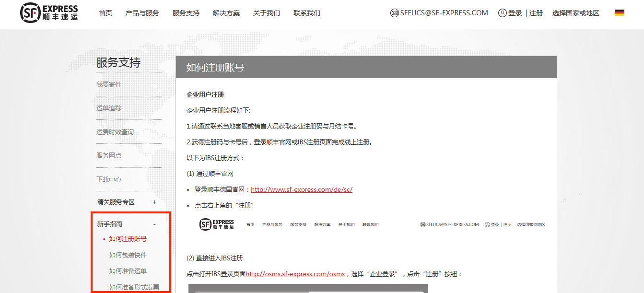Image resolution: width=644 pixels, height=293 pixels.
Task: Click the German flag icon
Action: tap(620, 13)
